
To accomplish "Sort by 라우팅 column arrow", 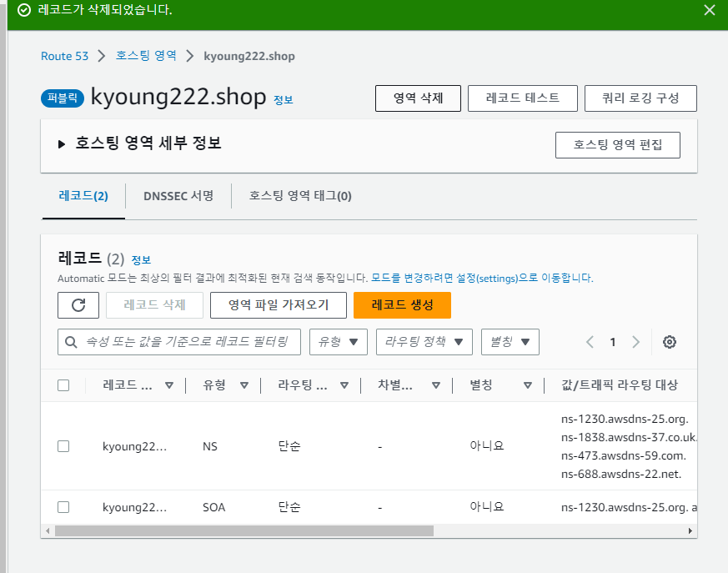I will 344,385.
